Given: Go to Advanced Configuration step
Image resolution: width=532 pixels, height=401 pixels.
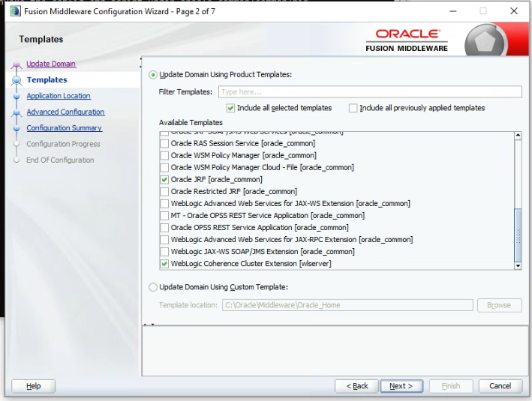Looking at the screenshot, I should click(65, 112).
